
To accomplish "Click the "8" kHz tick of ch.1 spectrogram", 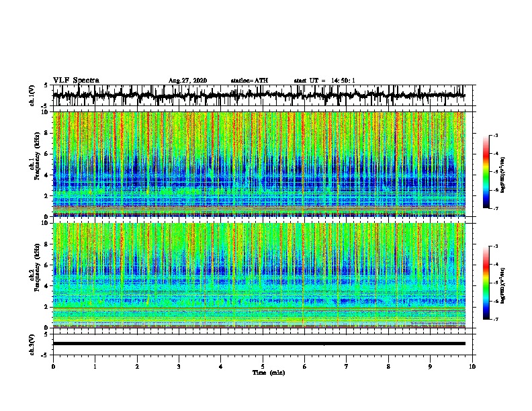I will pyautogui.click(x=46, y=133).
